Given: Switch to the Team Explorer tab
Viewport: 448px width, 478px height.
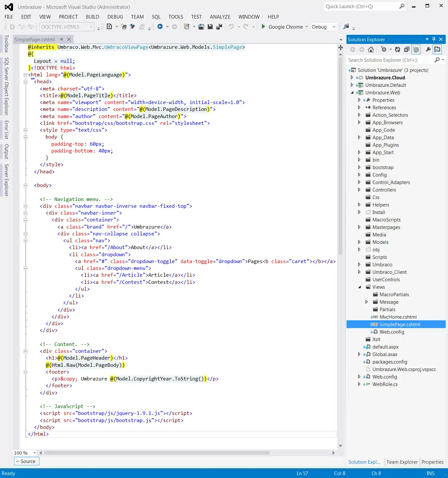Looking at the screenshot, I should click(x=402, y=462).
